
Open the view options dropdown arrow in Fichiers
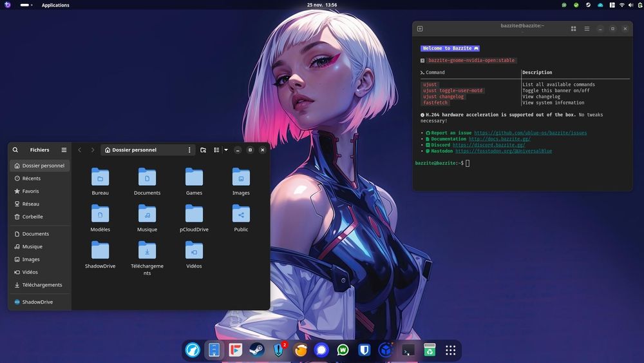pos(226,150)
